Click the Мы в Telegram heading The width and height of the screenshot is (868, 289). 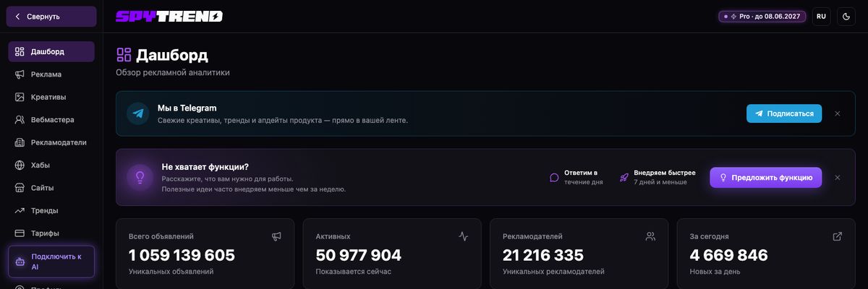[187, 108]
